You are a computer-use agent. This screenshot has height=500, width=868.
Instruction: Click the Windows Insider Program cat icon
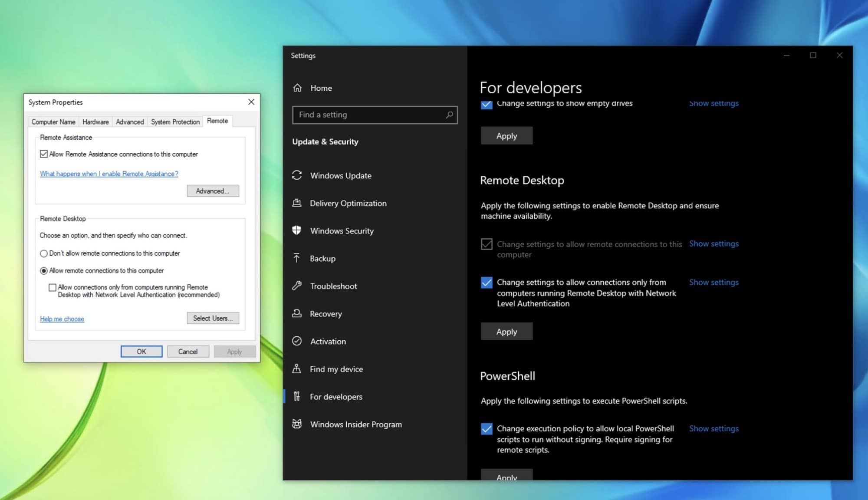pos(297,424)
